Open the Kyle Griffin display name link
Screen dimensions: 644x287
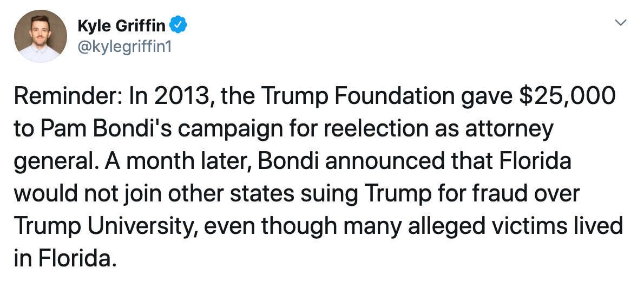coord(122,25)
